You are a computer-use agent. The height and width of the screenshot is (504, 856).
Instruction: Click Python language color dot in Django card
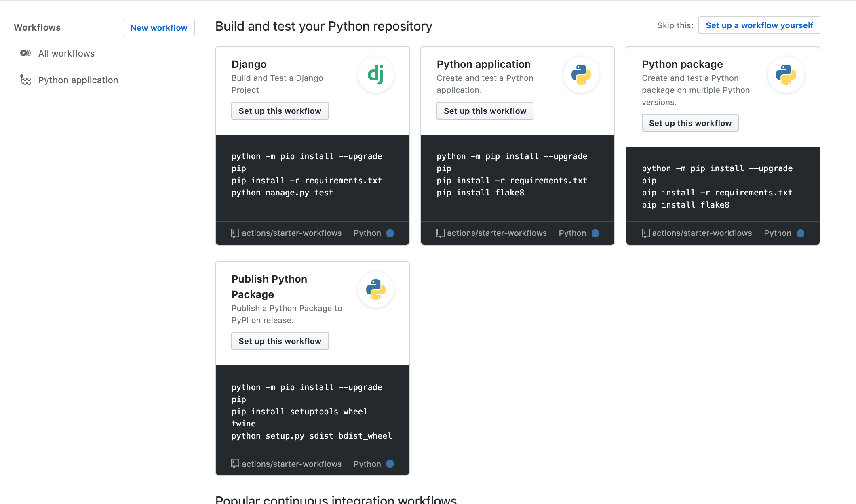(x=390, y=233)
